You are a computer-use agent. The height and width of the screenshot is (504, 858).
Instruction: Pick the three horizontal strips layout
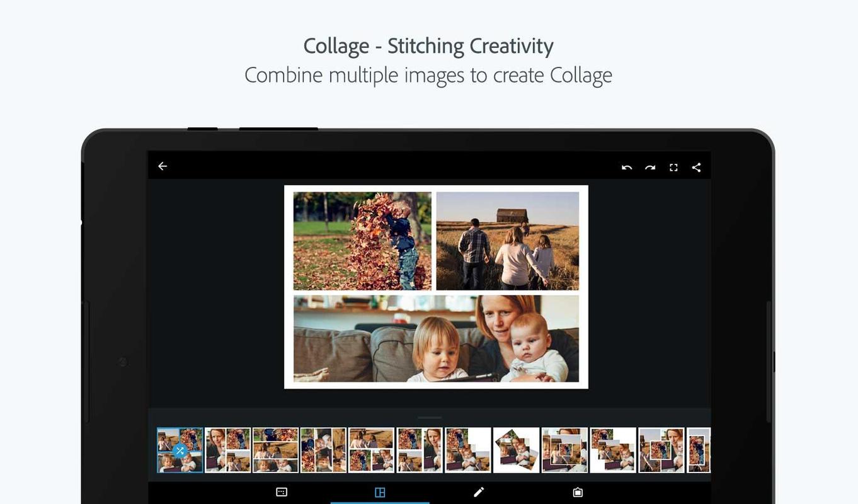275,450
